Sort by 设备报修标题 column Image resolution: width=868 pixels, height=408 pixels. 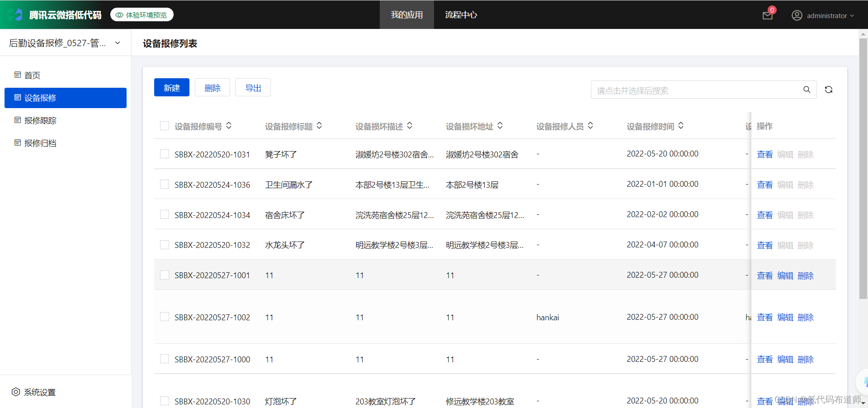coord(319,126)
